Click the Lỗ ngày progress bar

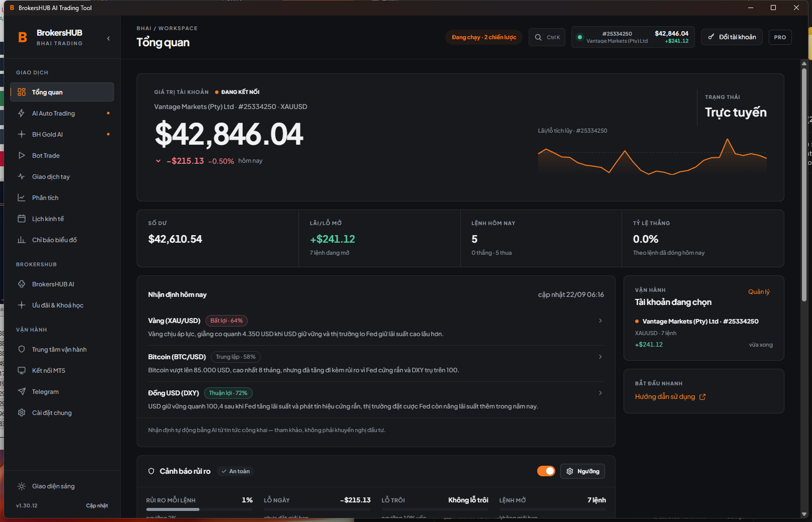[317, 509]
